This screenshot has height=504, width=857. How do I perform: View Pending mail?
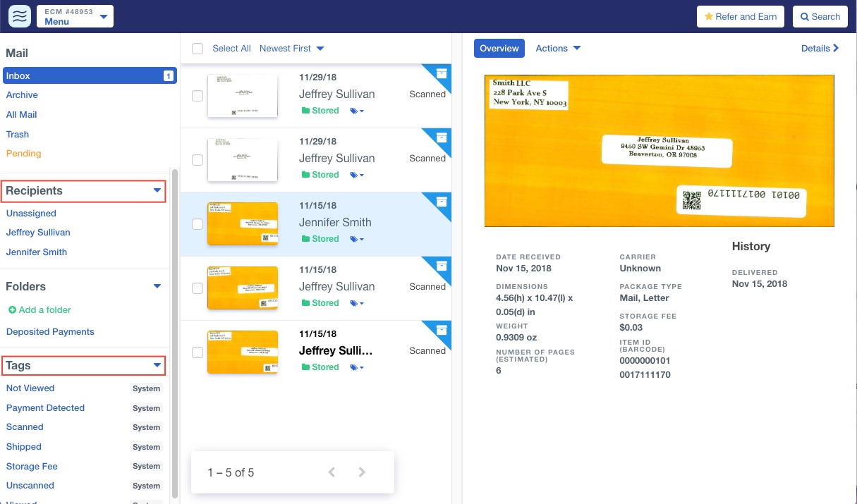coord(23,154)
